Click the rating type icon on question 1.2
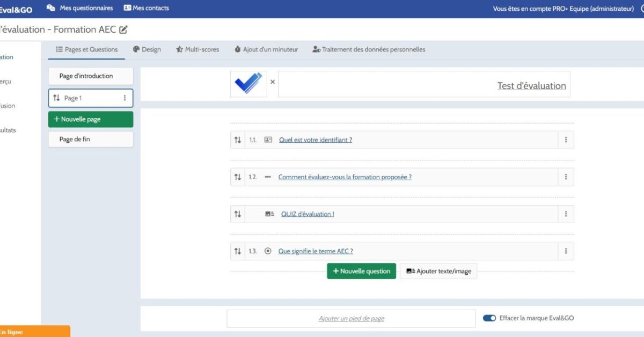Viewport: 644px width, 337px height. pos(268,177)
